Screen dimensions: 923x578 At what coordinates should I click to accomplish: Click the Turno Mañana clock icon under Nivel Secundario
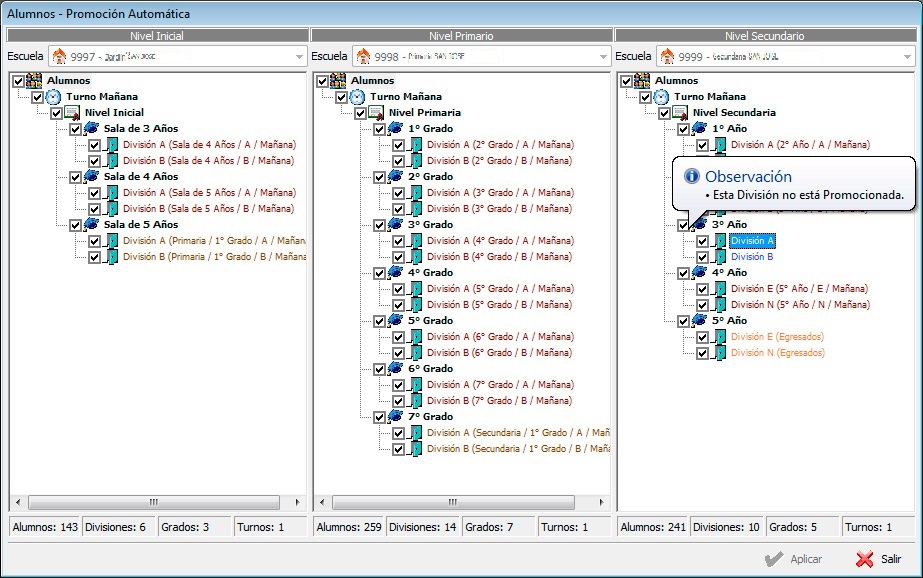(x=661, y=97)
